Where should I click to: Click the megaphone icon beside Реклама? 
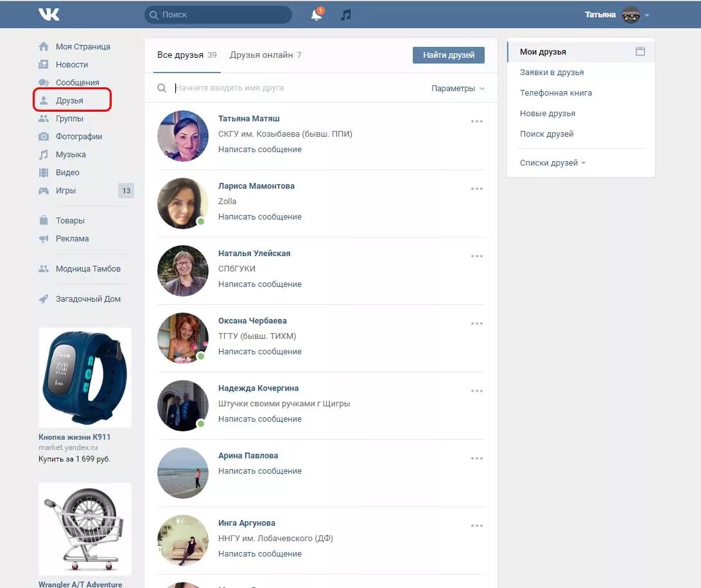click(x=44, y=239)
